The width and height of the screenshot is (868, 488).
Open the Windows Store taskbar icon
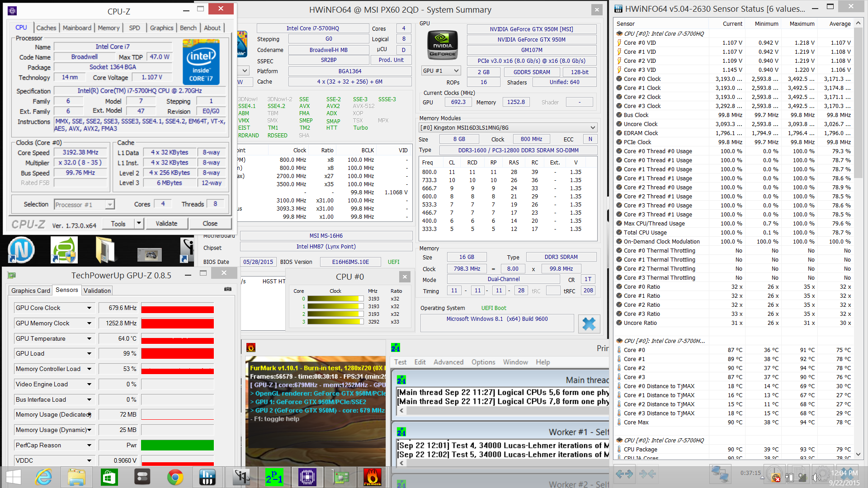point(109,477)
